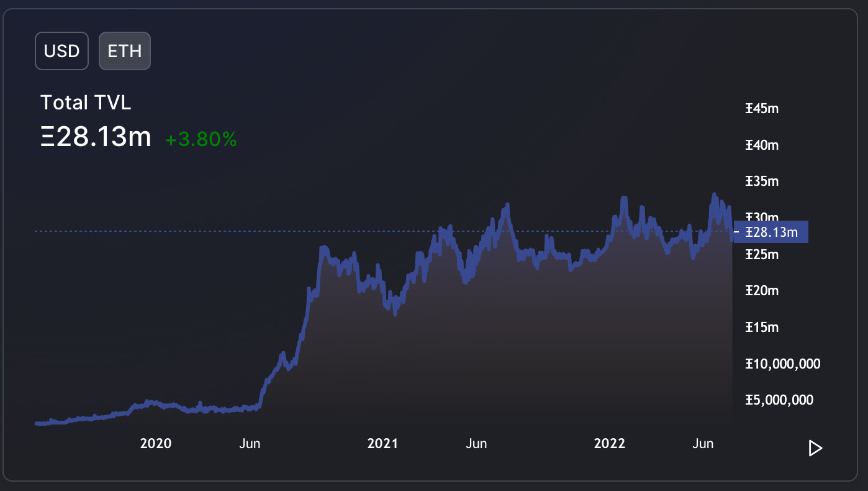The width and height of the screenshot is (868, 491).
Task: Click the 2021 x-axis label
Action: (382, 444)
